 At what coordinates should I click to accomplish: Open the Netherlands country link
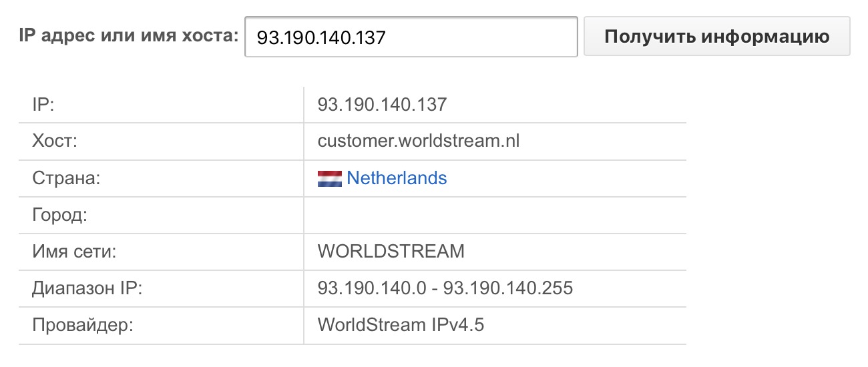point(397,178)
